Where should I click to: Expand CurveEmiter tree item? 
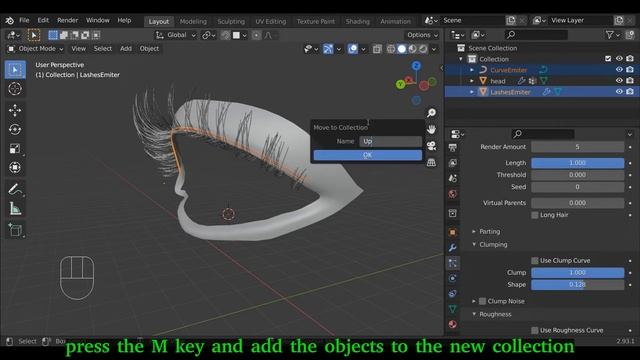pyautogui.click(x=472, y=70)
